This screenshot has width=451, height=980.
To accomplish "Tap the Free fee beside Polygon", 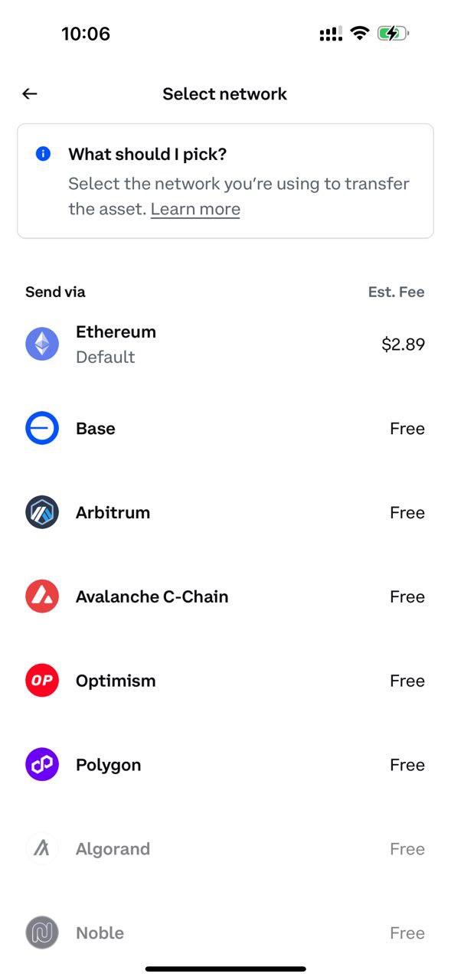I will tap(407, 765).
